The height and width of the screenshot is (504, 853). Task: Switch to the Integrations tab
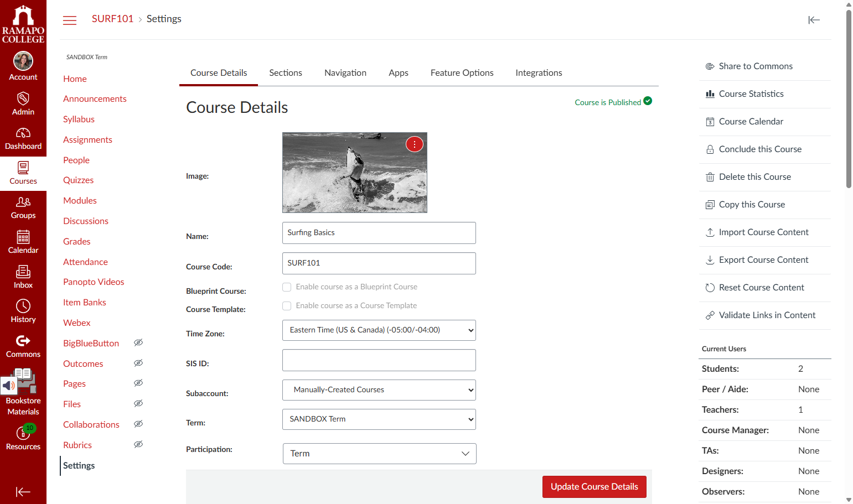(539, 73)
